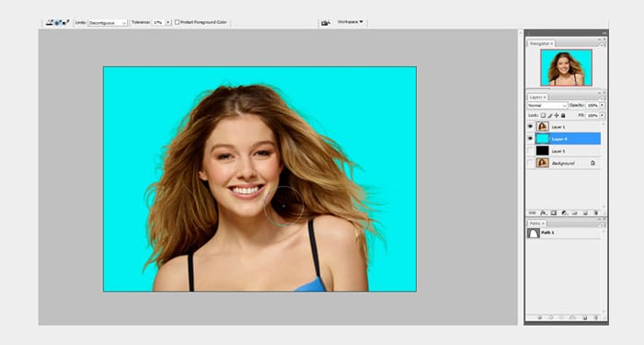Viewport: 644px width, 345px height.
Task: Click the Tolerance value field
Action: [158, 23]
